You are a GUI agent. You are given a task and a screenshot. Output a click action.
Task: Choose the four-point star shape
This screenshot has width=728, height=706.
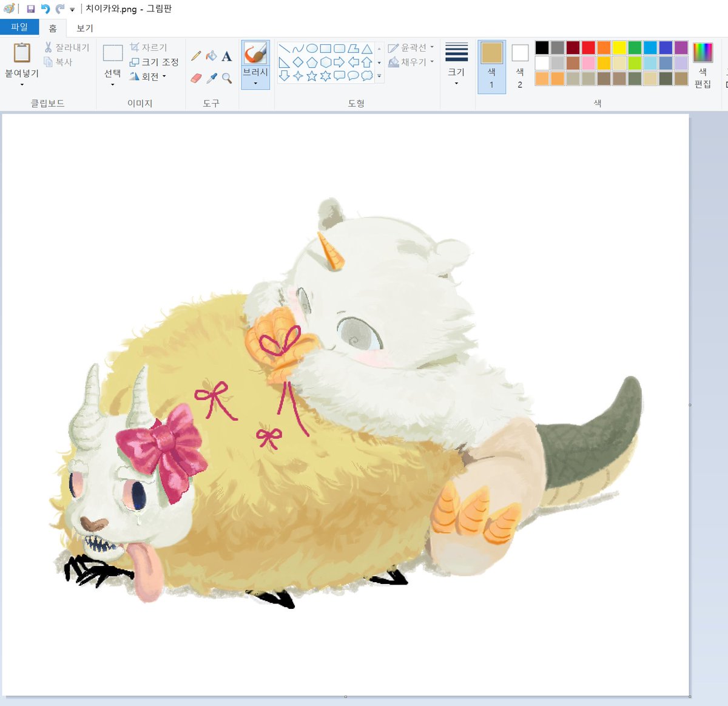tap(298, 76)
